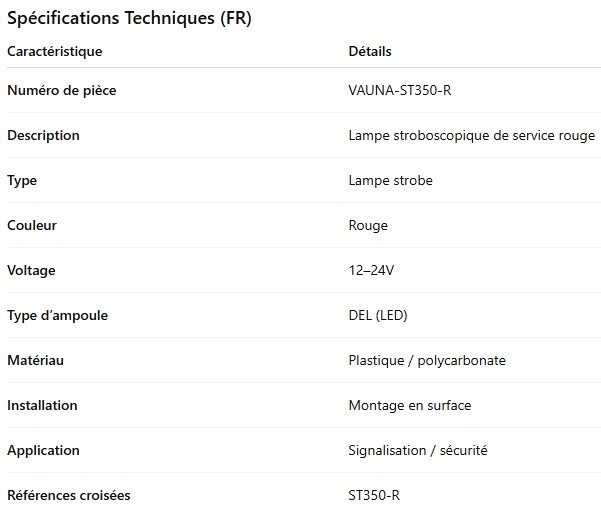Click the "Voltage" row label
601x512 pixels.
point(31,271)
